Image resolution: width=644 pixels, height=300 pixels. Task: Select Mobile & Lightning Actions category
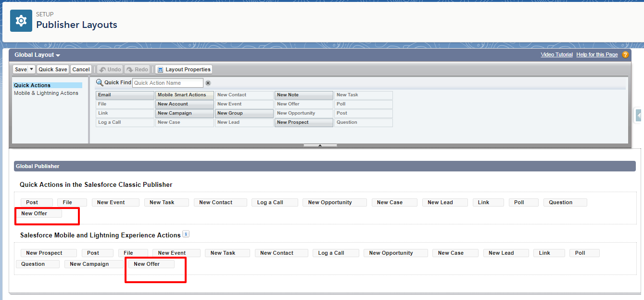(46, 93)
